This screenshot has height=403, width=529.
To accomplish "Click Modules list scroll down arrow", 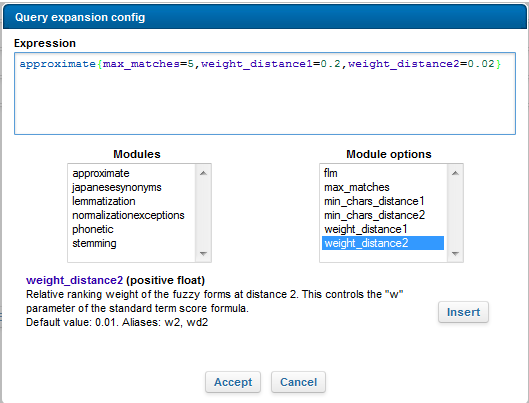I will click(203, 254).
